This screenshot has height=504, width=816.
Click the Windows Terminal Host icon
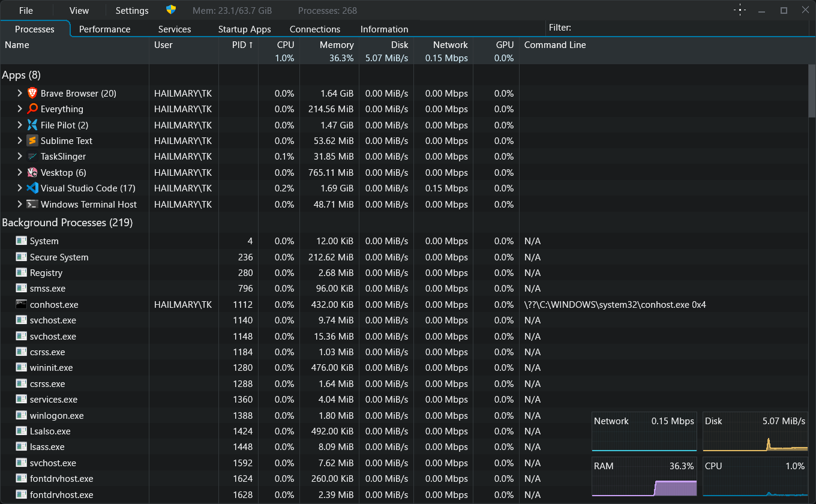(x=32, y=204)
